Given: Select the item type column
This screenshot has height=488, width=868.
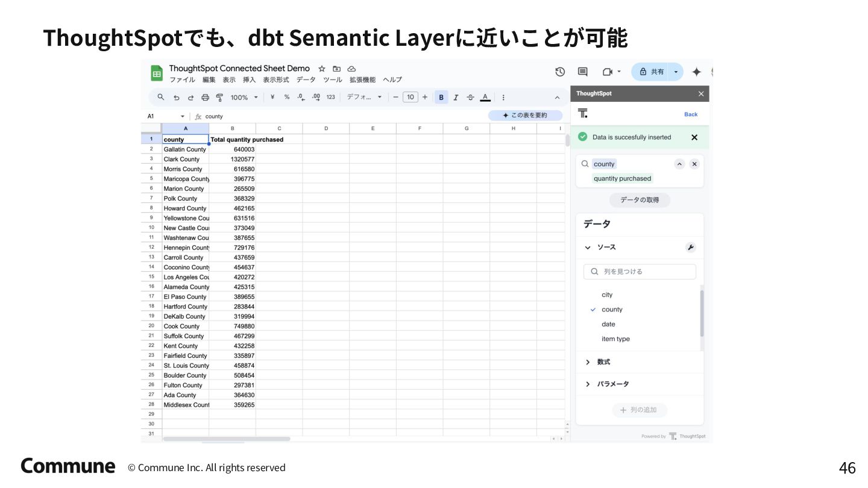Looking at the screenshot, I should (615, 339).
